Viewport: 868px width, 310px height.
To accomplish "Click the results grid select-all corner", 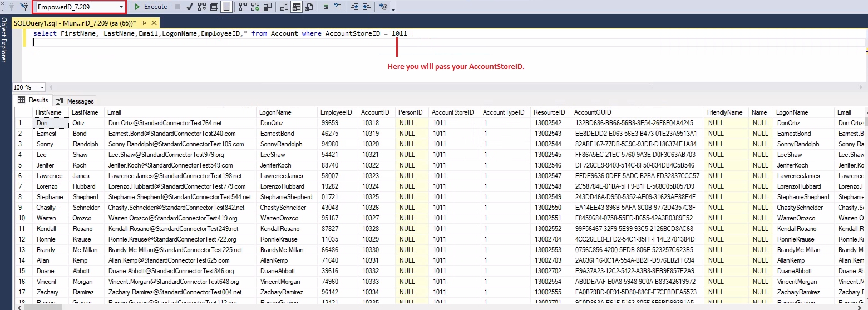I will pyautogui.click(x=24, y=112).
